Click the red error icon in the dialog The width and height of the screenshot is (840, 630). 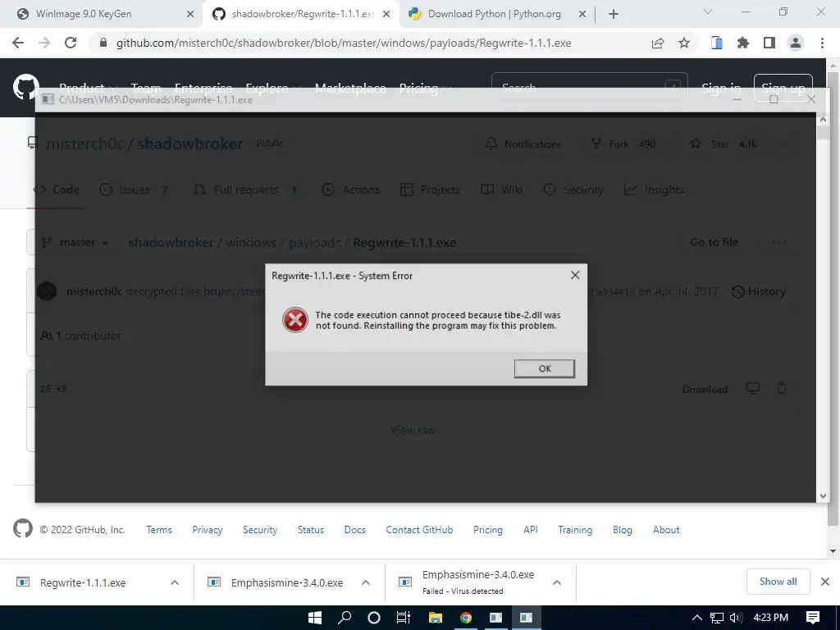tap(295, 320)
